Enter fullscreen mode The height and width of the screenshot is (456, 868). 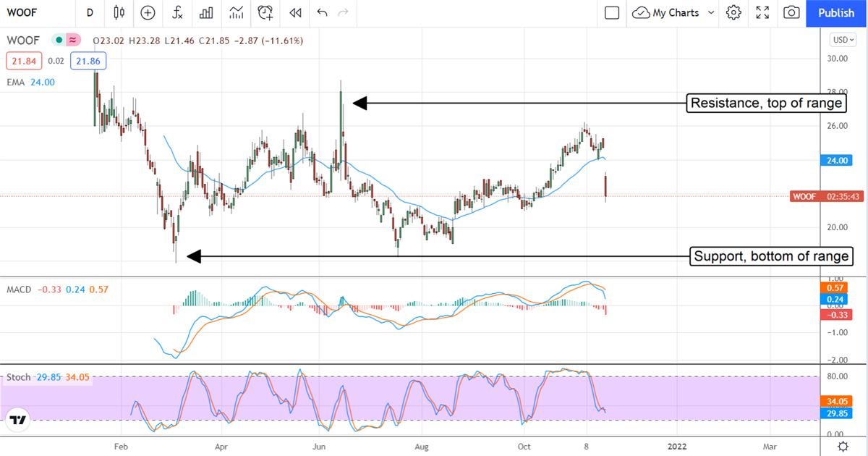(x=762, y=12)
